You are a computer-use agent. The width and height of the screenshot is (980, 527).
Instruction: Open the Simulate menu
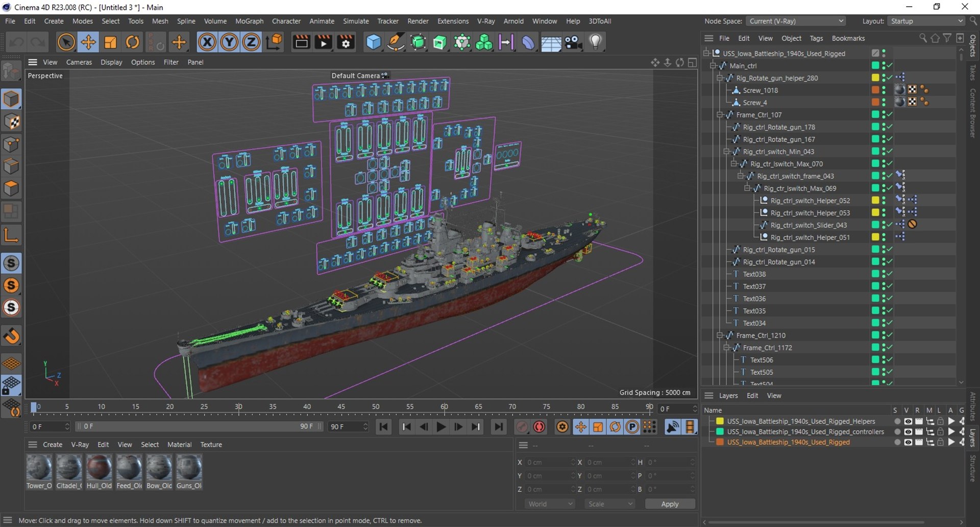tap(356, 21)
